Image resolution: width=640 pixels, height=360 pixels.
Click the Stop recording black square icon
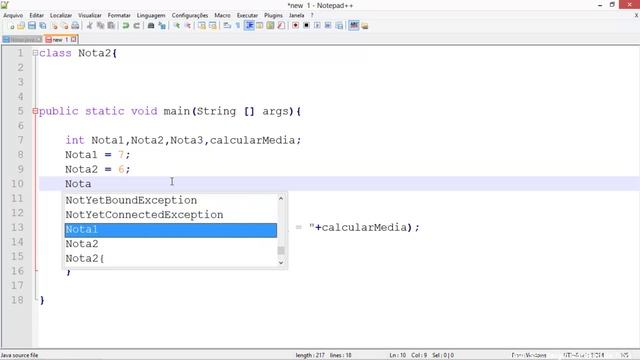306,26
